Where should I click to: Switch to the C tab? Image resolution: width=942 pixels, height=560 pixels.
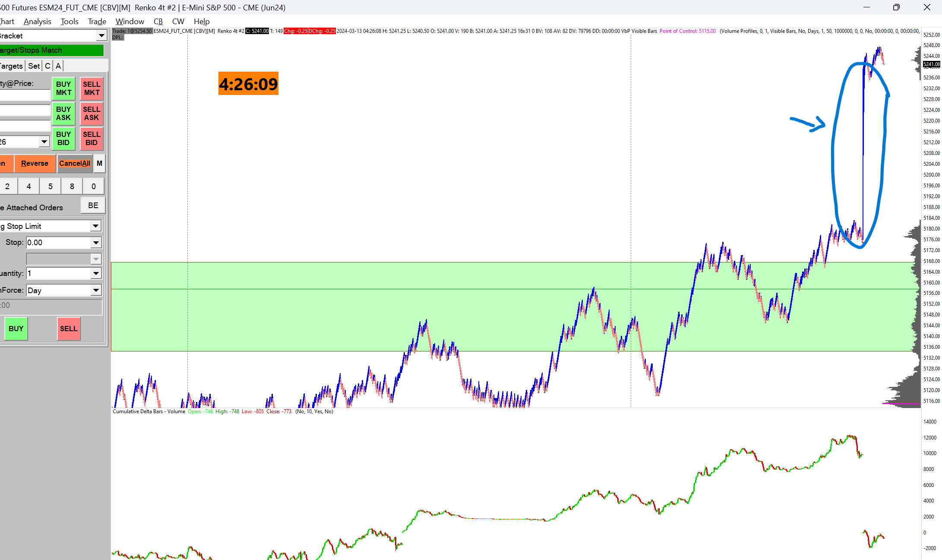48,66
